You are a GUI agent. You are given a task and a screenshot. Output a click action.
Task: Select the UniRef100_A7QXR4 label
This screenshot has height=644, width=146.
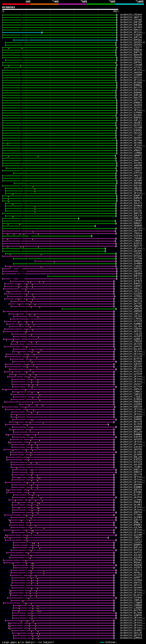point(131,236)
